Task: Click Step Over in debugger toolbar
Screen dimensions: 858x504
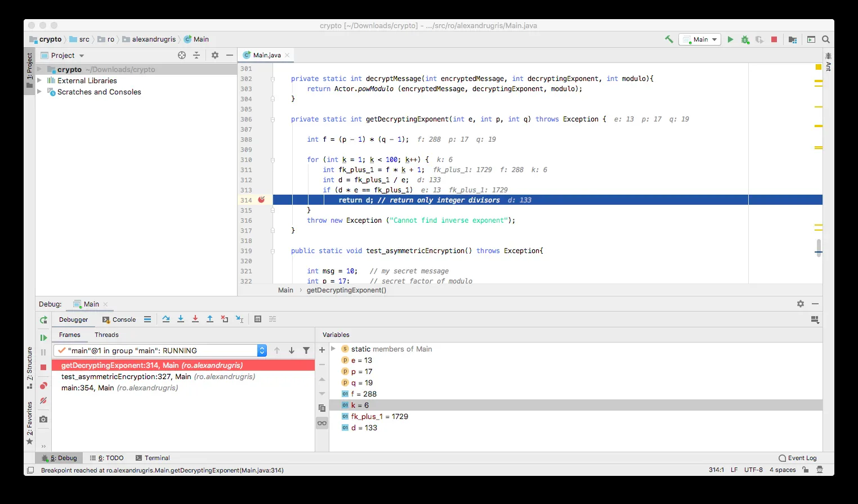Action: pyautogui.click(x=166, y=319)
